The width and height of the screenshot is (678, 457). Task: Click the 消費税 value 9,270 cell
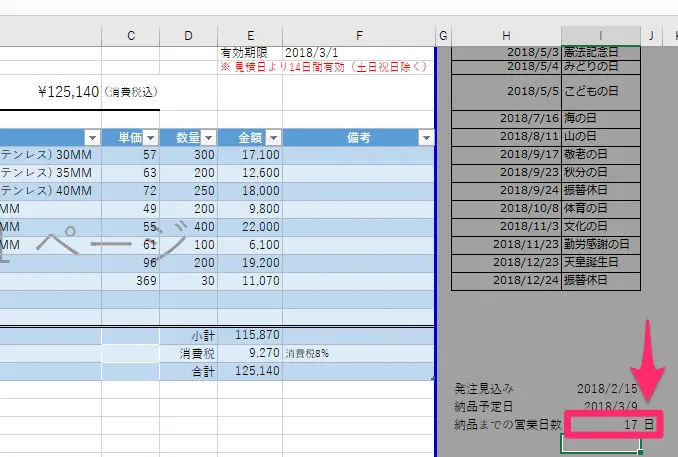coord(249,353)
